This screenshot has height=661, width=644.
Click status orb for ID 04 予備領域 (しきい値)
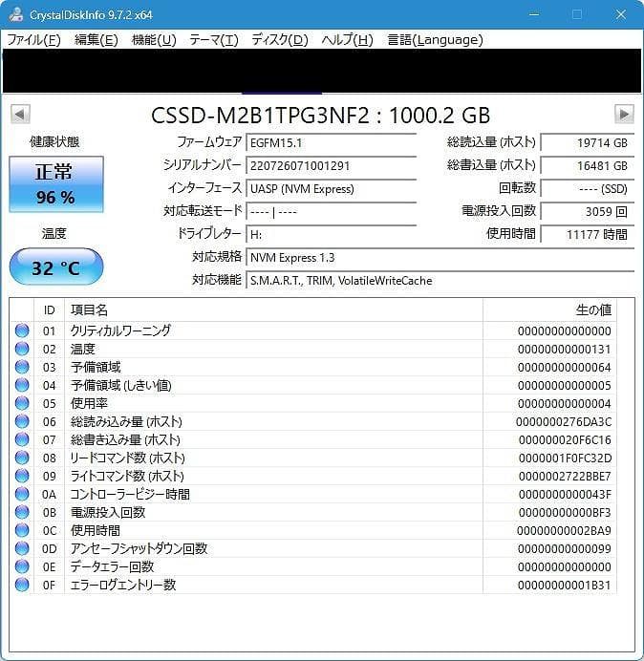pos(22,385)
